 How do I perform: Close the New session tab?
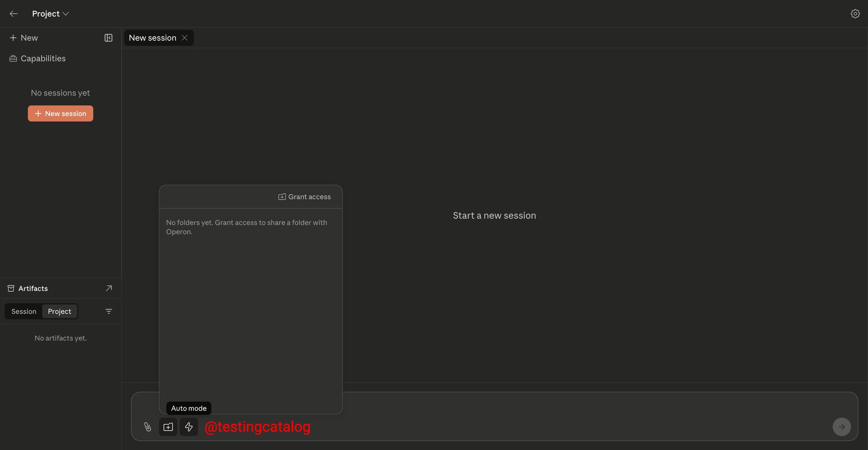[x=184, y=38]
